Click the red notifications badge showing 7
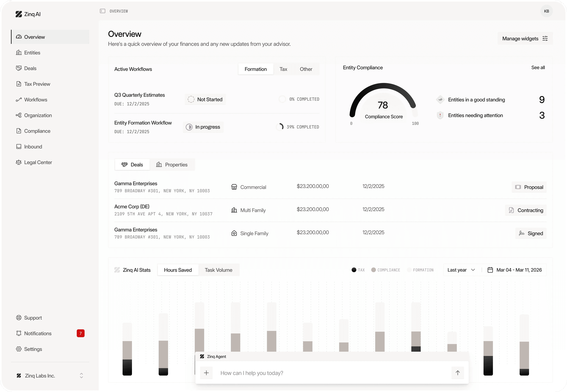This screenshot has width=567, height=392. [80, 333]
